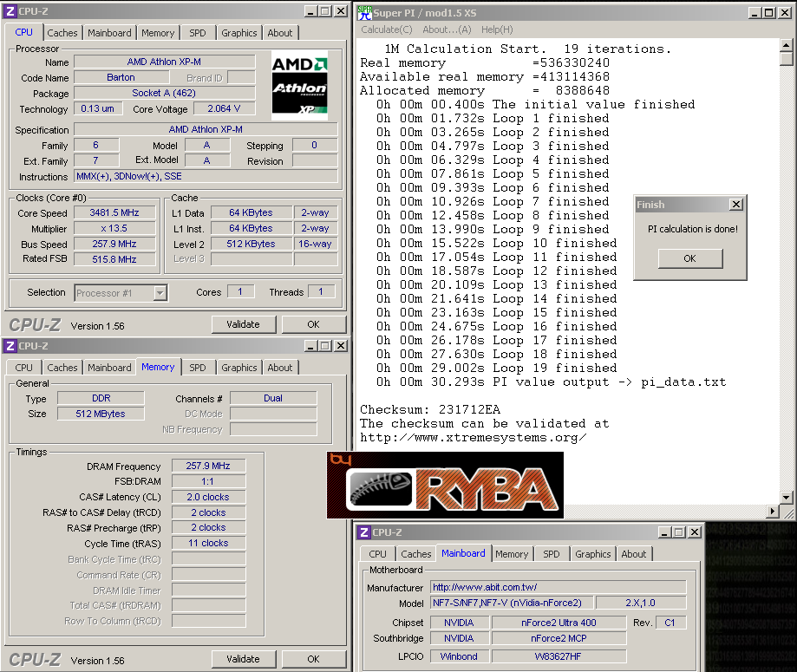
Task: Click Checksum: 231712EA line in Super PI
Action: click(430, 410)
